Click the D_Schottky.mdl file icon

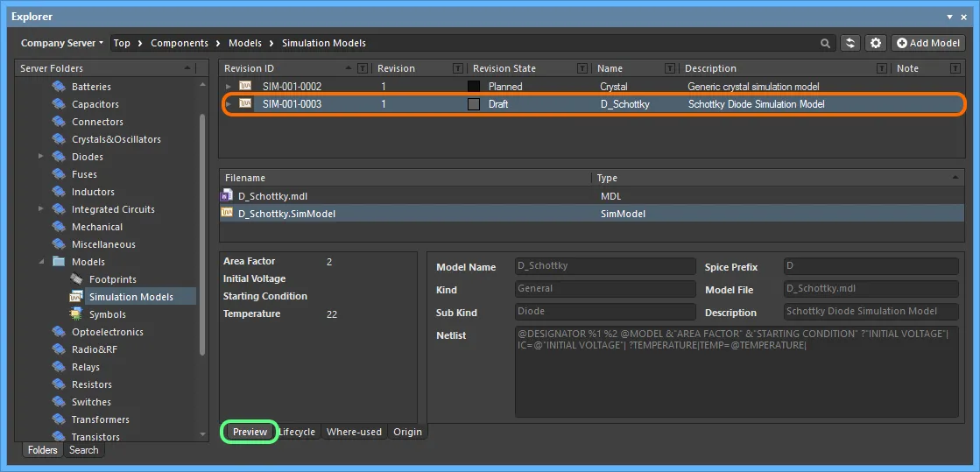point(227,195)
